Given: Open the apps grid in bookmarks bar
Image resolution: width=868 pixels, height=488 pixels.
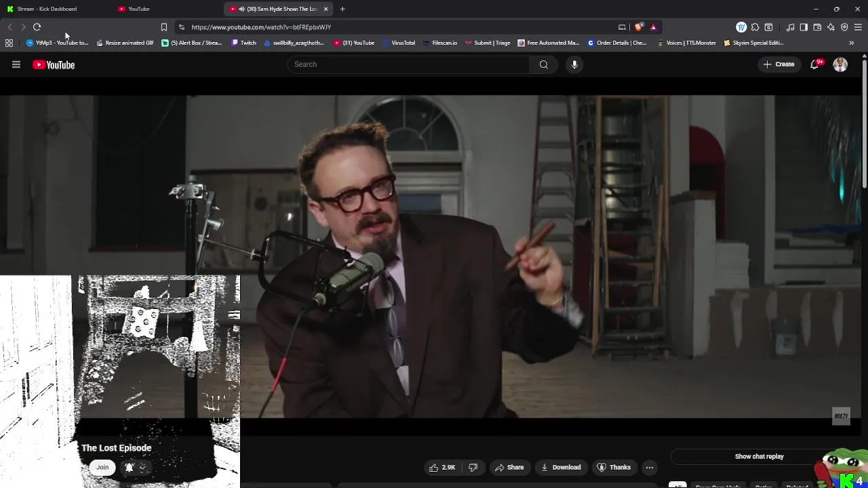Looking at the screenshot, I should click(x=9, y=43).
